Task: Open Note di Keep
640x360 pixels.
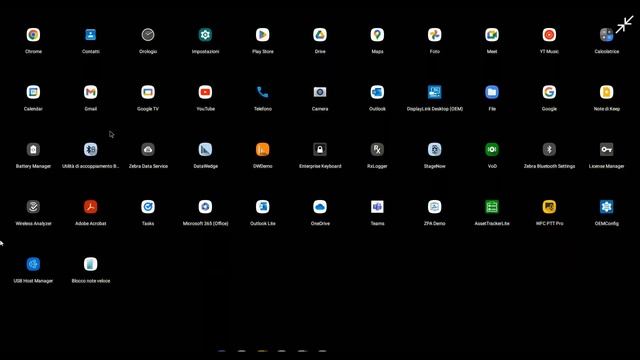Action: click(607, 92)
